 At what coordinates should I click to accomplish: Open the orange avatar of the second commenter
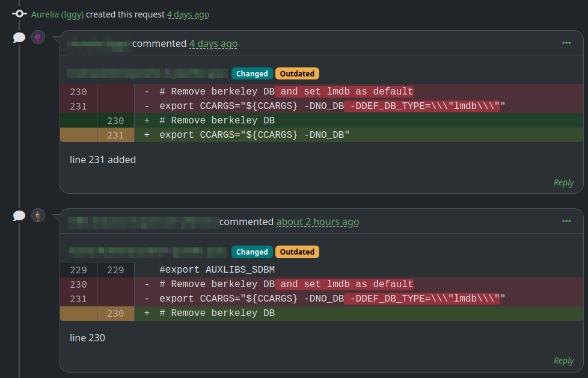click(38, 215)
